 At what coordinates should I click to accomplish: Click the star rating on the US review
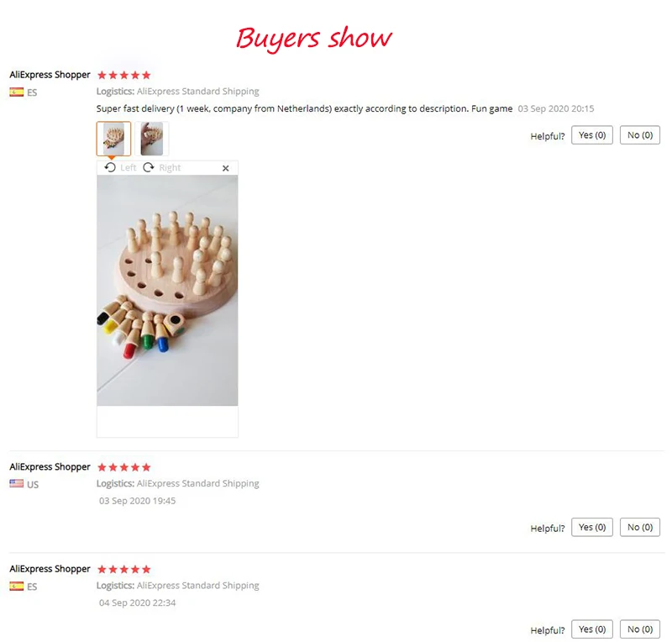point(123,467)
